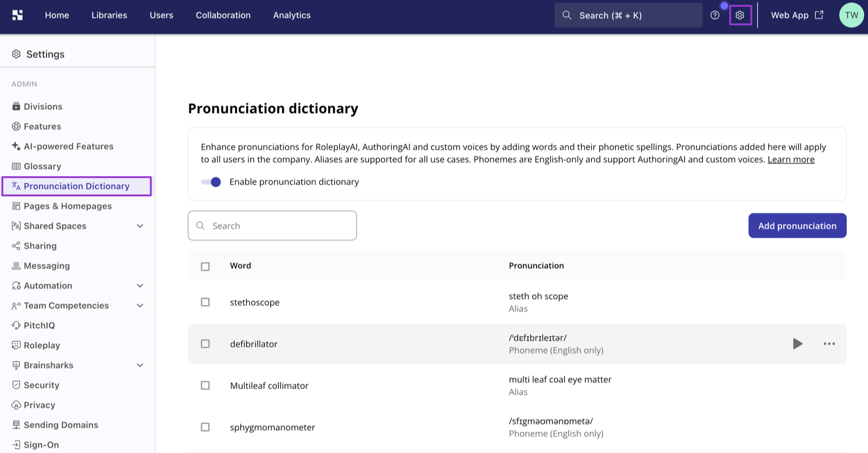Select Pronunciation Dictionary in sidebar
The width and height of the screenshot is (868, 453).
pos(76,186)
